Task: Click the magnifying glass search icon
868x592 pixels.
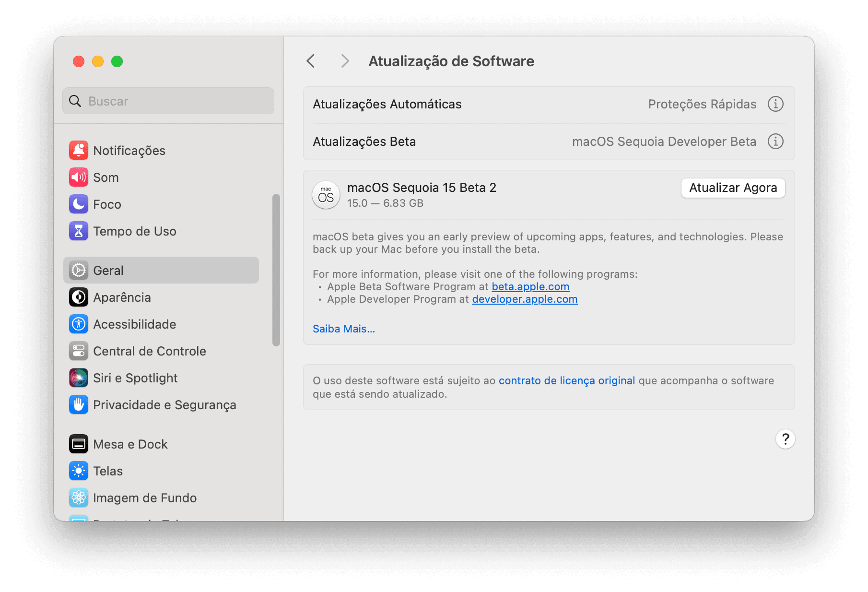Action: point(75,101)
